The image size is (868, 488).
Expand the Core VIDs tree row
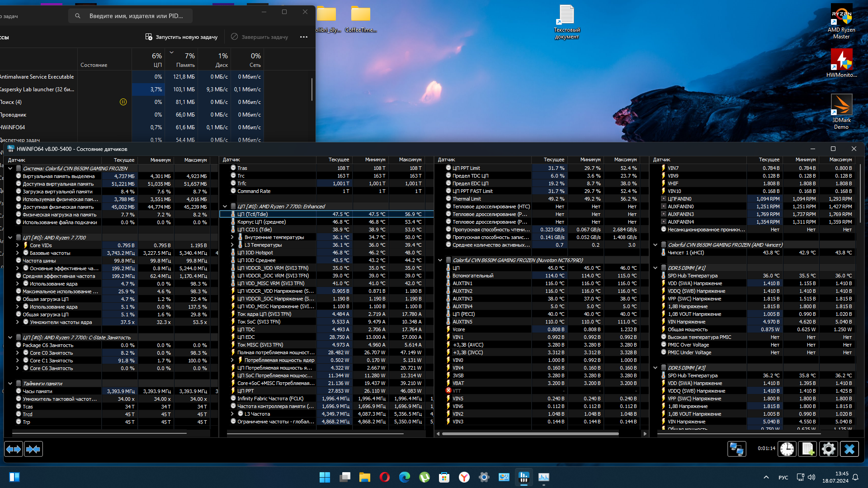tap(18, 245)
